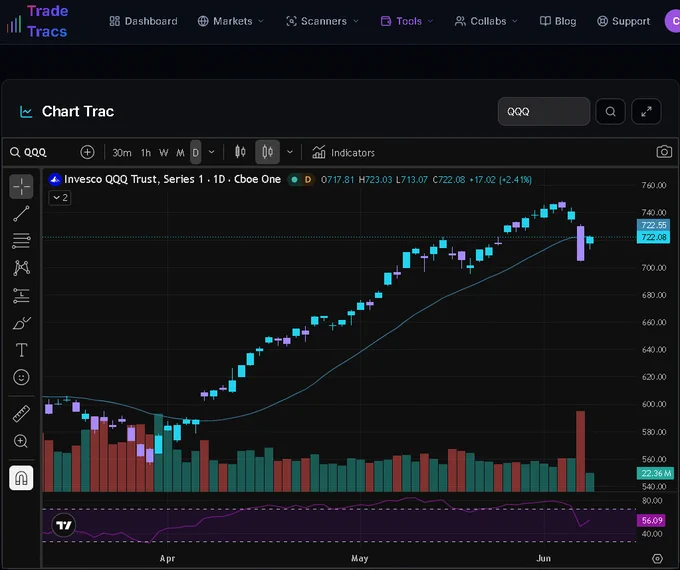Visit the Blog page
Viewport: 680px width, 570px height.
click(x=558, y=21)
